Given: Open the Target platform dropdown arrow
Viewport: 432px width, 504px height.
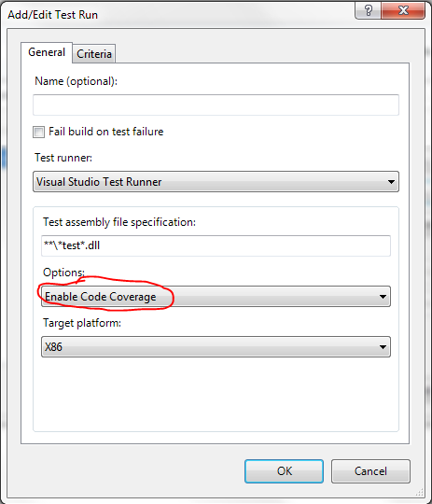Looking at the screenshot, I should click(x=383, y=347).
